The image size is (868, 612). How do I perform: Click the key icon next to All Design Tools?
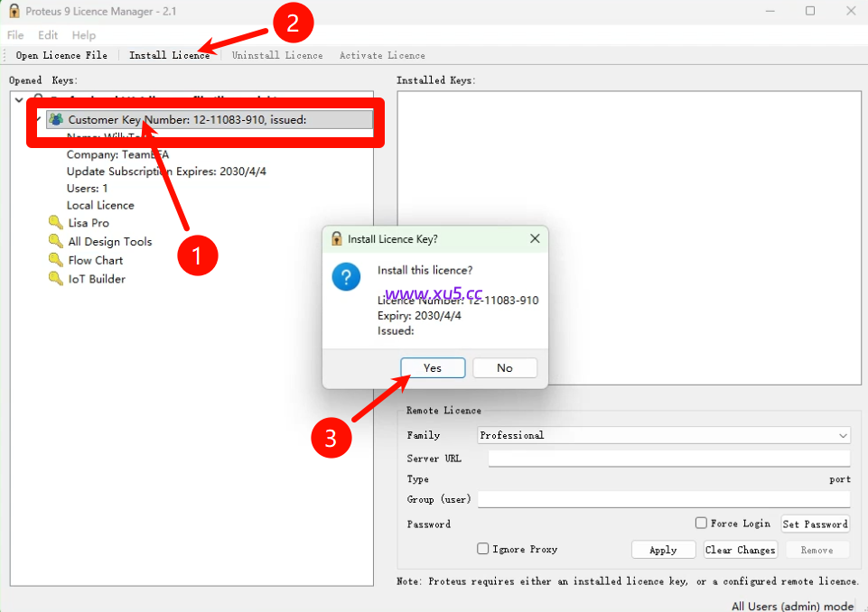tap(56, 242)
